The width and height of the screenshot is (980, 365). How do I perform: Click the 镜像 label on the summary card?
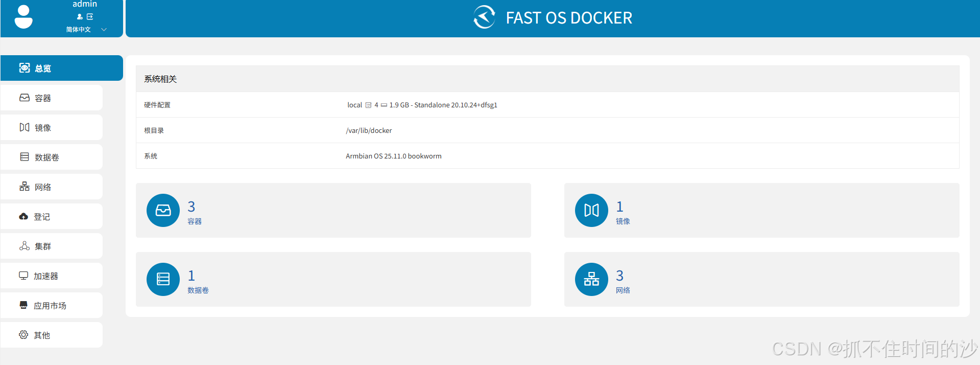pyautogui.click(x=623, y=221)
